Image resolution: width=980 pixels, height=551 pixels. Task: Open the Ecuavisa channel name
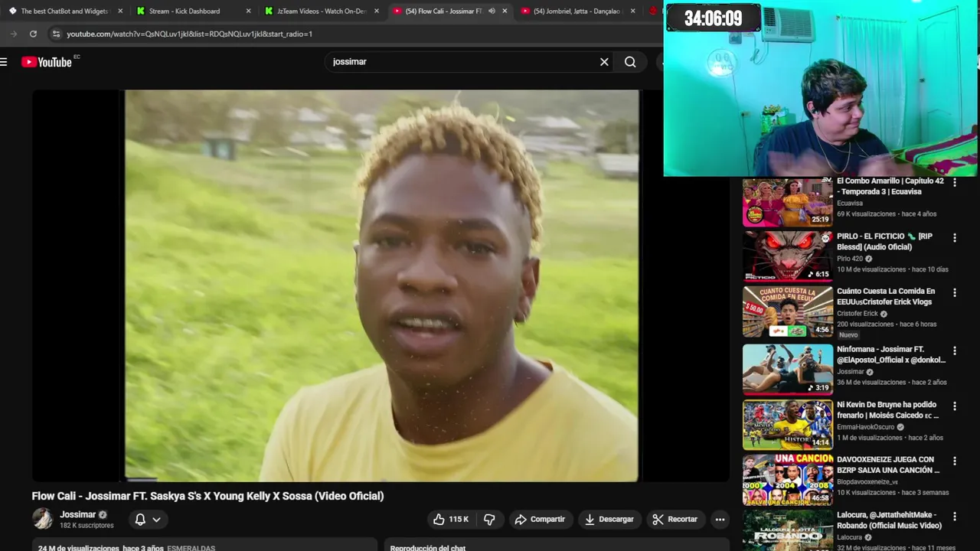pos(850,204)
